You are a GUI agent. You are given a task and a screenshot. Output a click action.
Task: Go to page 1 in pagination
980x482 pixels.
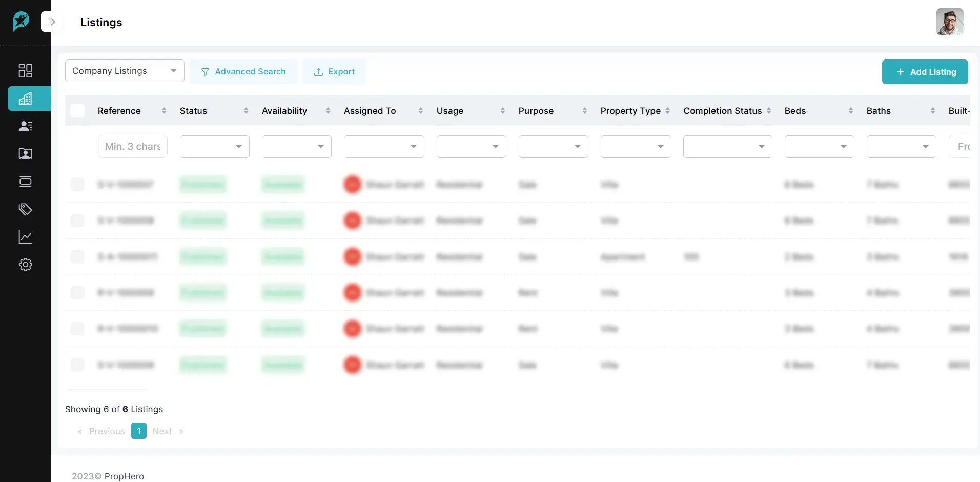point(138,431)
